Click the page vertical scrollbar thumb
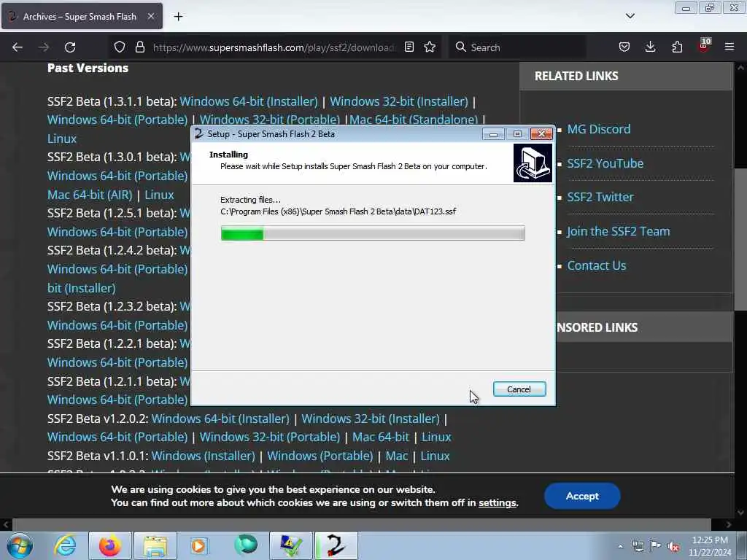This screenshot has height=560, width=747. pyautogui.click(x=740, y=239)
